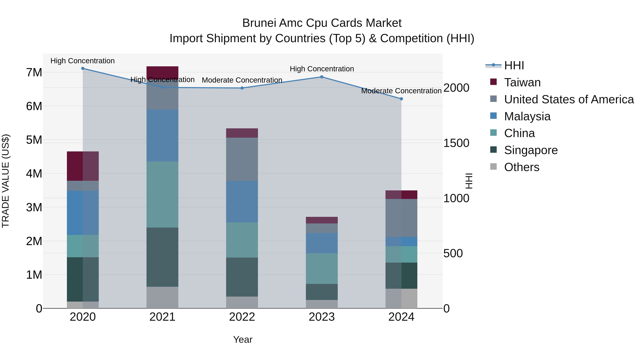This screenshot has height=362, width=644.
Task: Click the 2020 x-axis year label
Action: 83,317
